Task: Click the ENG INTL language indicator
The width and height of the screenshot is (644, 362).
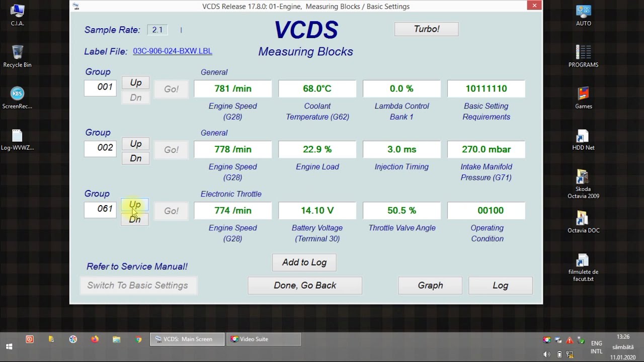Action: click(x=596, y=347)
